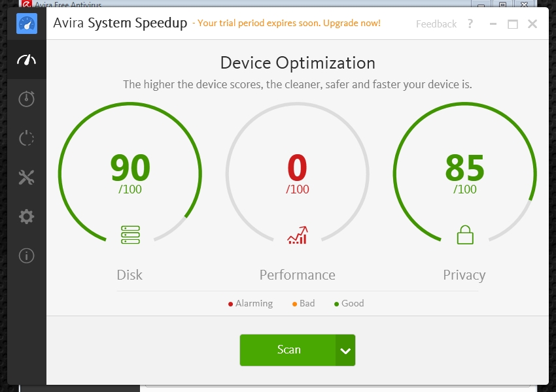This screenshot has height=392, width=556.
Task: Click the Disk server stack icon
Action: 130,235
